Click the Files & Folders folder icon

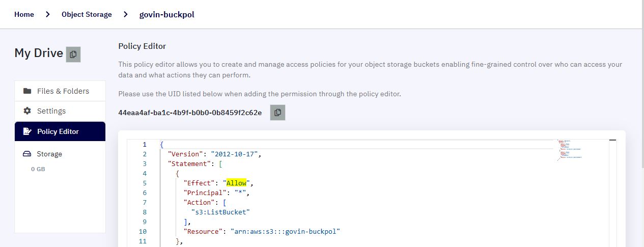coord(27,91)
